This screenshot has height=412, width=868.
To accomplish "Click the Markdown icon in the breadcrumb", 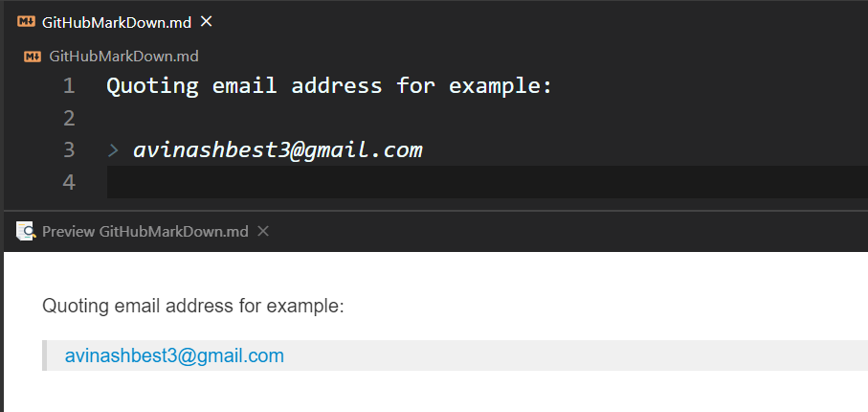I will pos(33,56).
